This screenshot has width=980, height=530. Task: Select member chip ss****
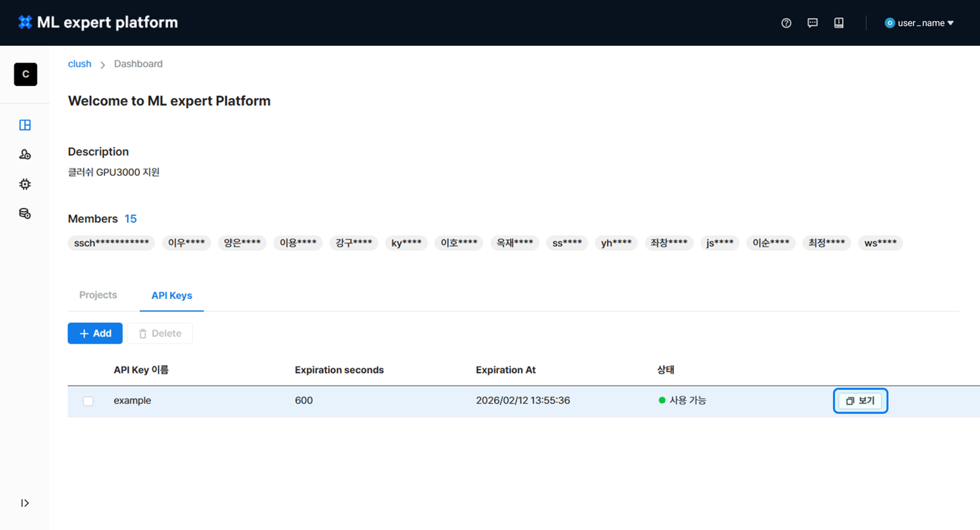pyautogui.click(x=567, y=243)
